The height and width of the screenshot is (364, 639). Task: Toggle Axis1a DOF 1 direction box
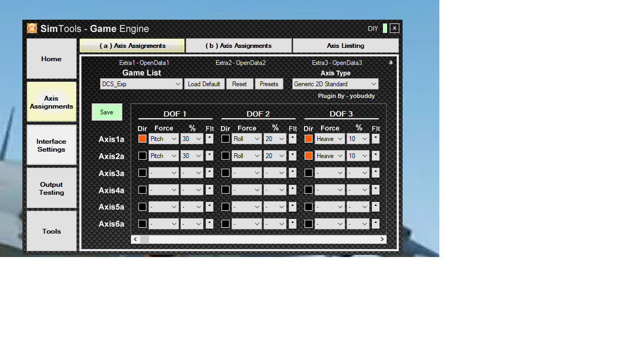(142, 139)
